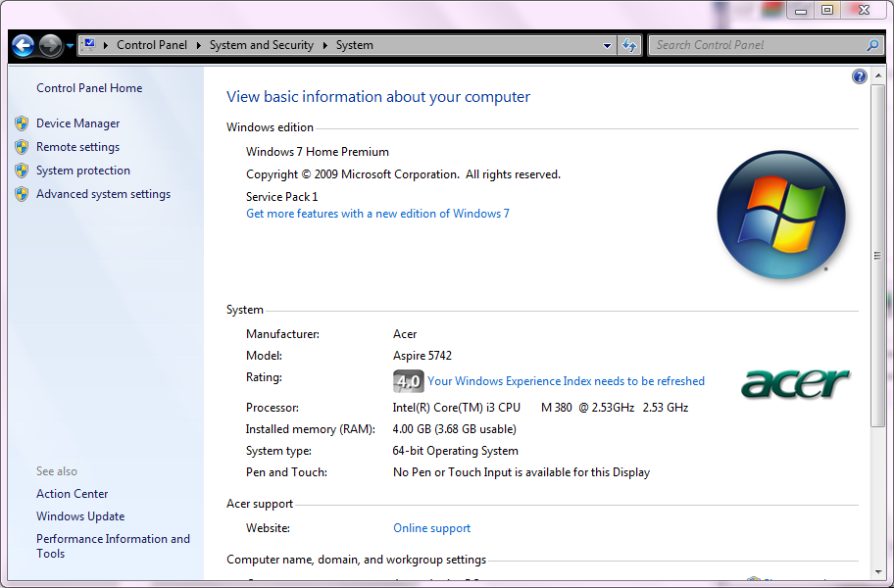The height and width of the screenshot is (588, 894).
Task: Click the shield icon beside Remote settings
Action: pos(22,147)
